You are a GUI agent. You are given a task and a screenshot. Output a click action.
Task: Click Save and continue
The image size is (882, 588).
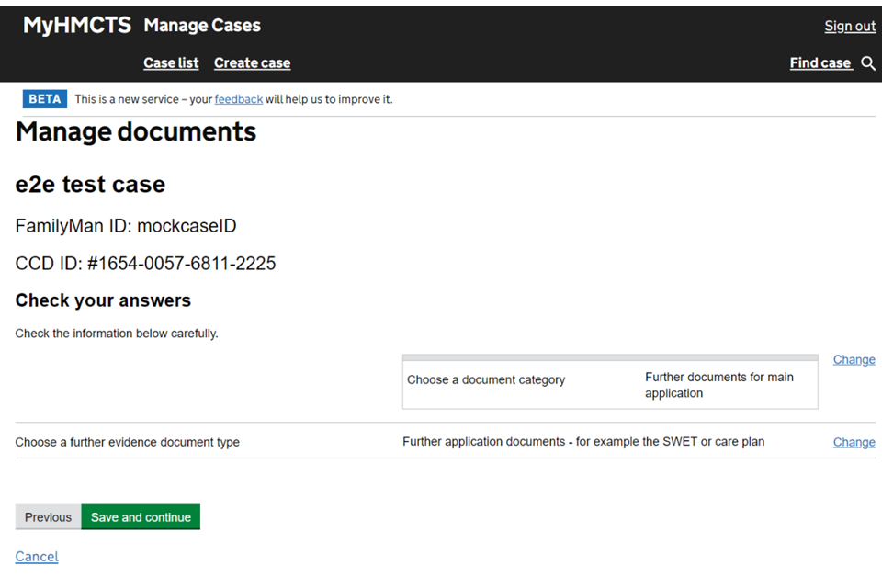point(141,516)
